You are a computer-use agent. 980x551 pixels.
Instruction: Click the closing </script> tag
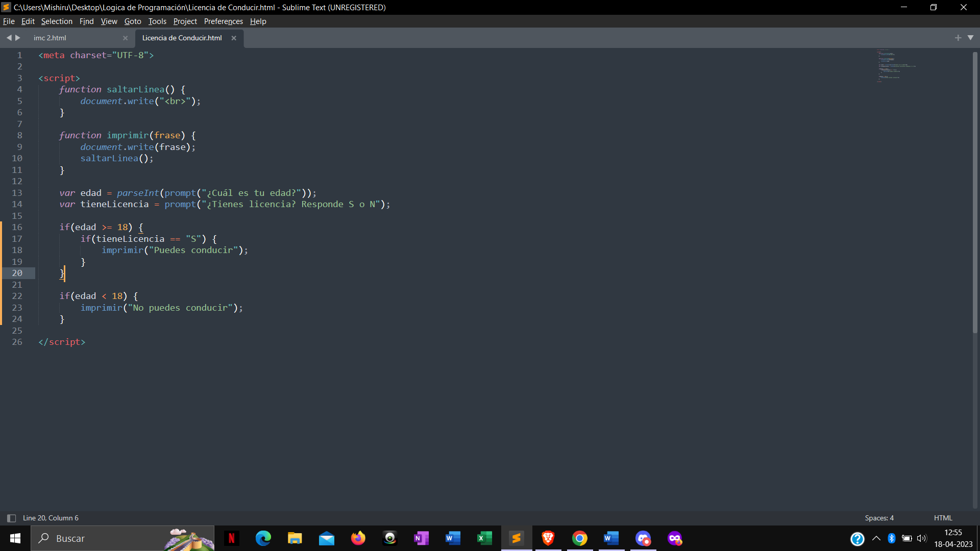click(x=62, y=342)
